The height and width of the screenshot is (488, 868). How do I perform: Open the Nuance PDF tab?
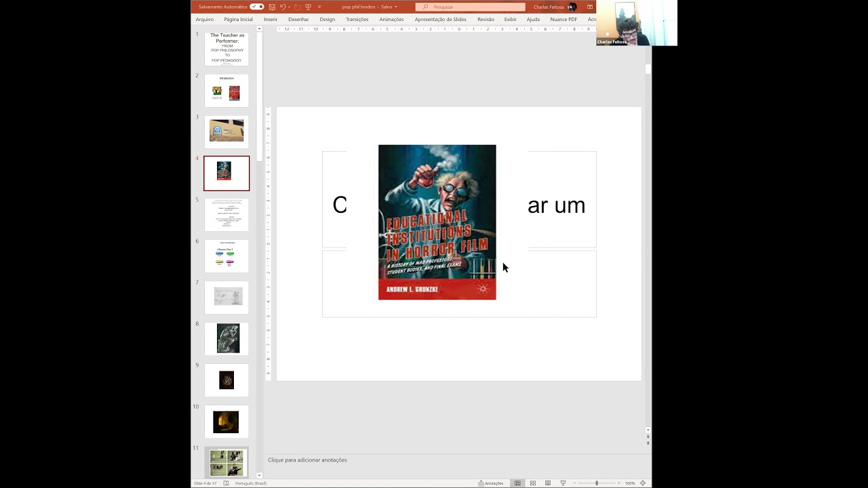[564, 19]
